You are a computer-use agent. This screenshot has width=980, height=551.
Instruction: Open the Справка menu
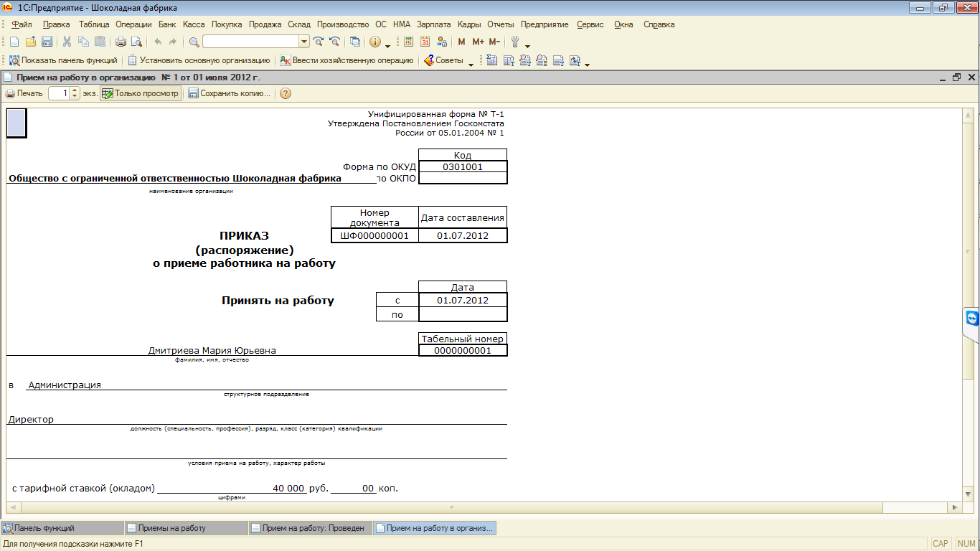point(659,24)
